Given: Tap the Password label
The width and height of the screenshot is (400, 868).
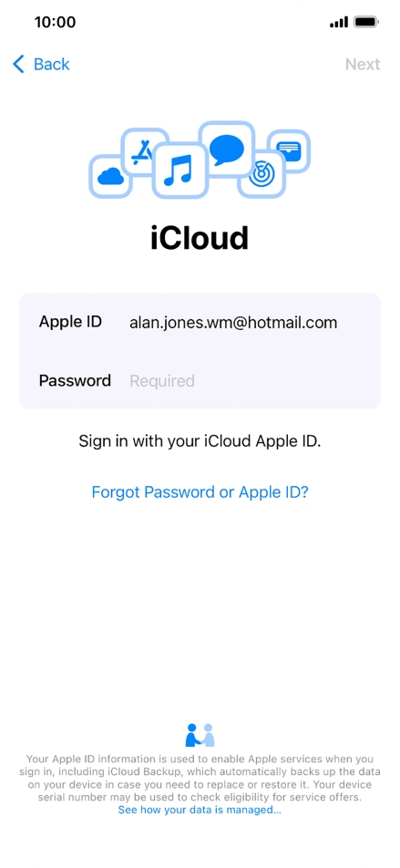Looking at the screenshot, I should 75,381.
